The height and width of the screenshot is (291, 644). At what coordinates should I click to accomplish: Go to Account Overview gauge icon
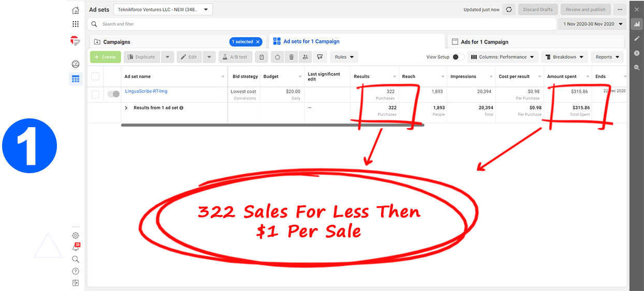coord(76,65)
